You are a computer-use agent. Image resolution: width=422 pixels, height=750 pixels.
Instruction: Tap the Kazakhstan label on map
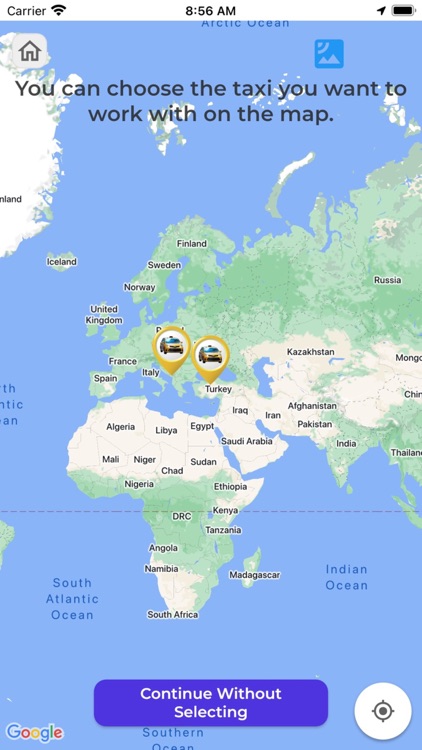pos(311,352)
